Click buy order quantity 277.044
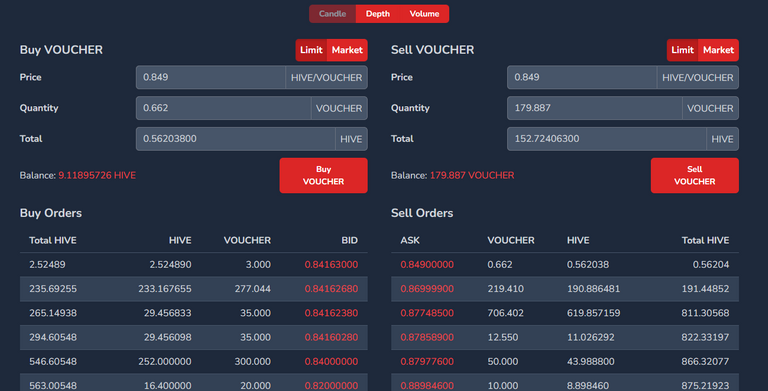 point(253,289)
